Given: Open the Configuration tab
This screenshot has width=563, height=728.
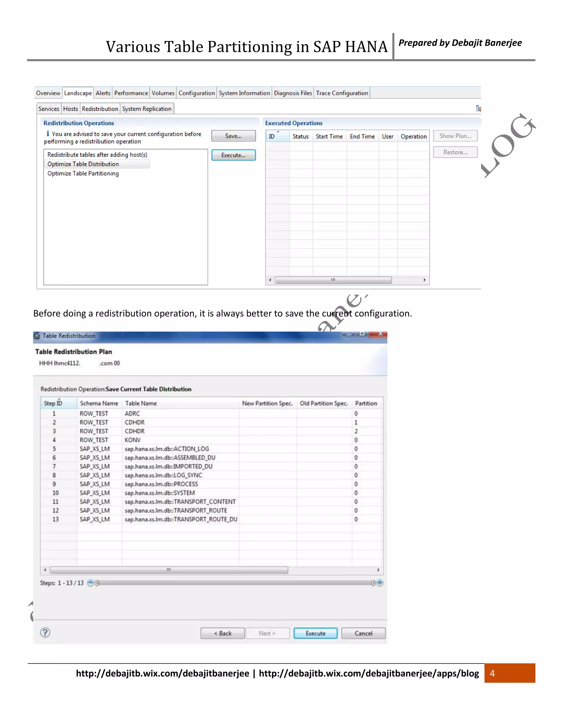Looking at the screenshot, I should click(x=197, y=93).
